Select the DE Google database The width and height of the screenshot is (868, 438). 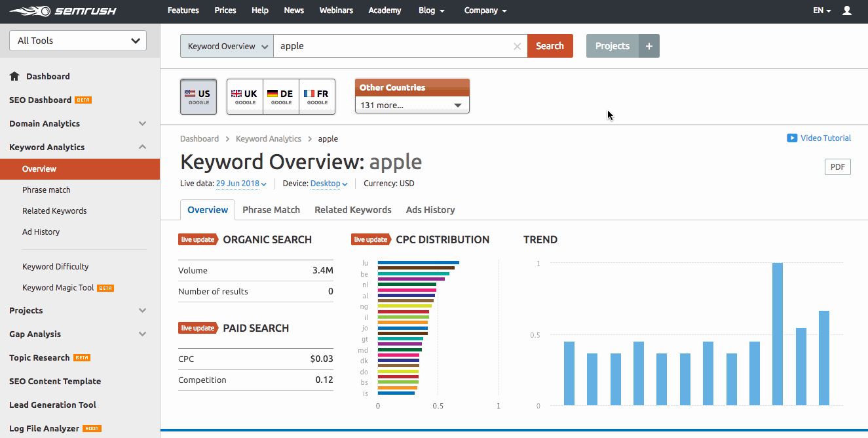281,97
